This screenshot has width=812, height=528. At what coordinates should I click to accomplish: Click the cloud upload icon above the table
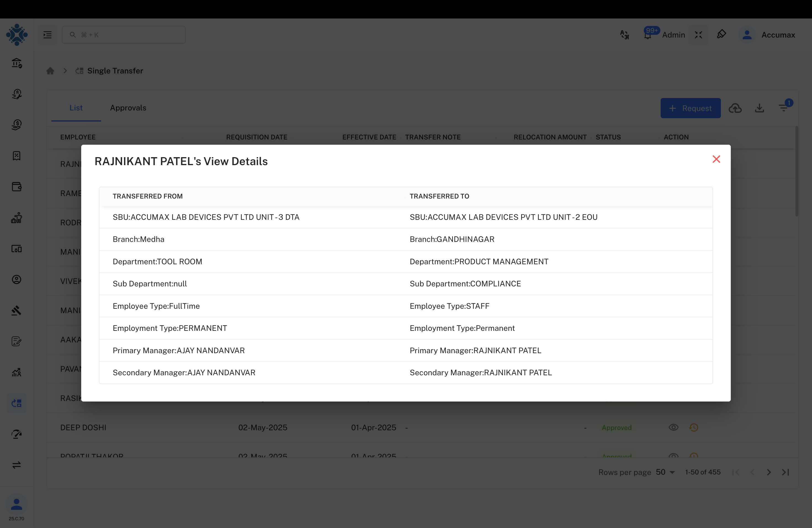coord(735,108)
